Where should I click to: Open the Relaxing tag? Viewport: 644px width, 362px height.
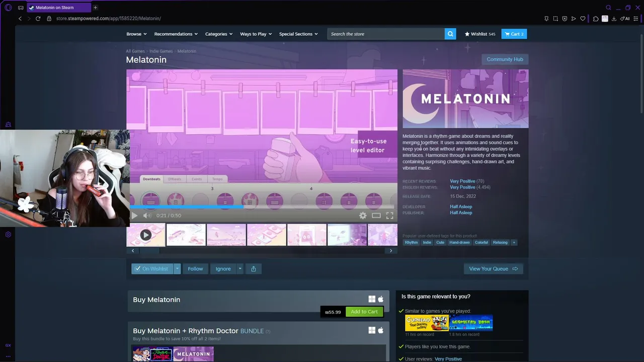coord(500,242)
